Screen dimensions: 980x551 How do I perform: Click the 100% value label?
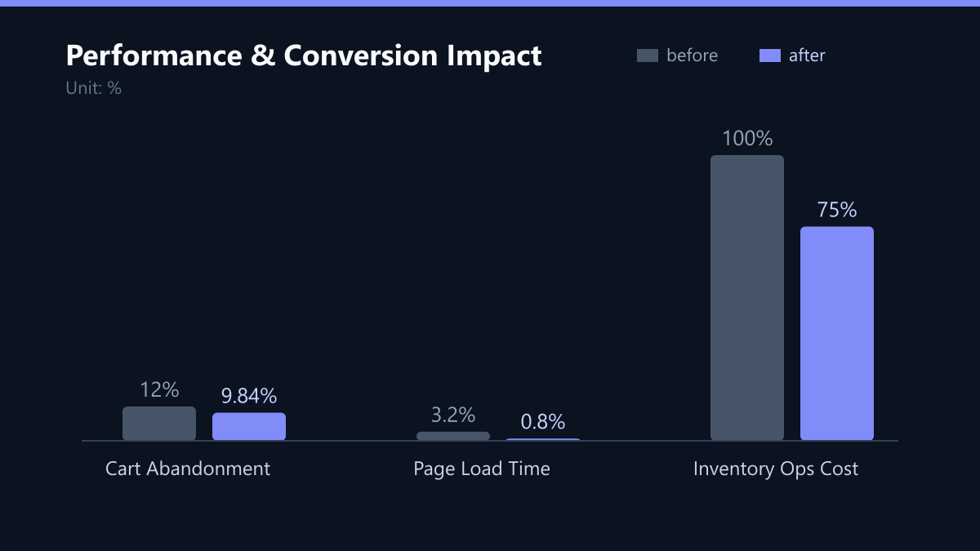click(747, 139)
